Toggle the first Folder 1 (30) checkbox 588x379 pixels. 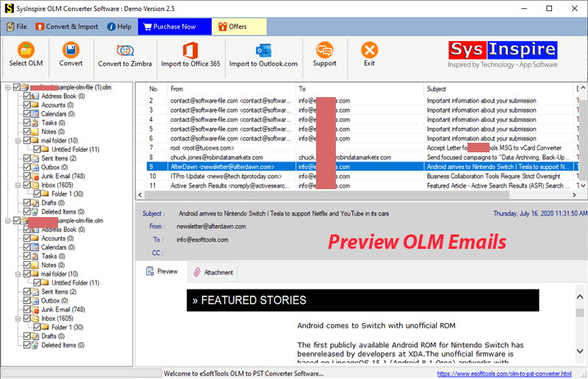point(37,194)
